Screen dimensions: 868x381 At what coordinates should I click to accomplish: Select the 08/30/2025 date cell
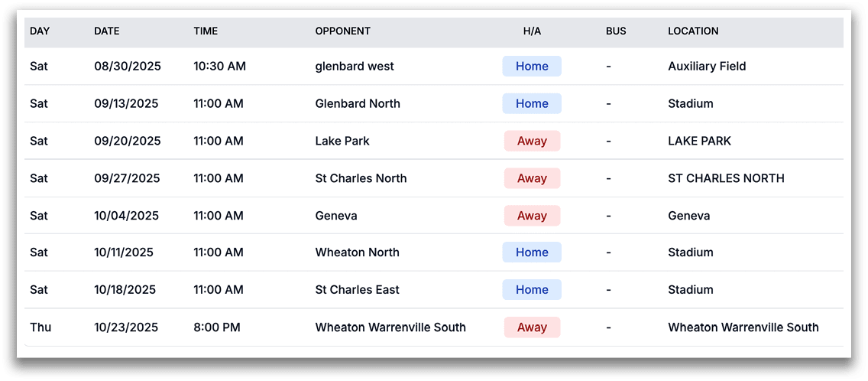click(x=128, y=67)
